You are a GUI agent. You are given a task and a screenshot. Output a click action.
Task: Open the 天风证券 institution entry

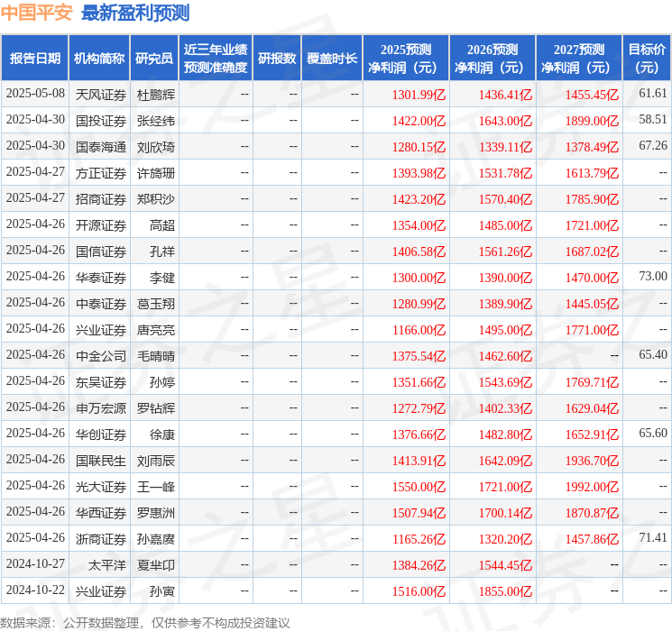(x=100, y=94)
